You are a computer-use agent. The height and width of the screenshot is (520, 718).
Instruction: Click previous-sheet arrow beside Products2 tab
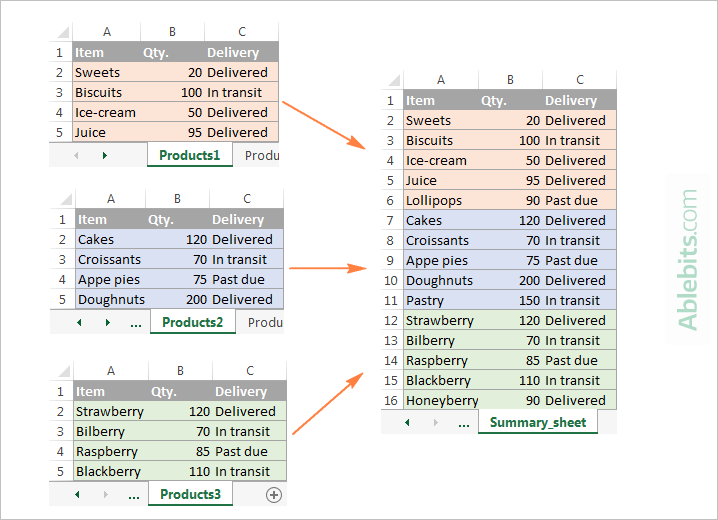[x=80, y=323]
